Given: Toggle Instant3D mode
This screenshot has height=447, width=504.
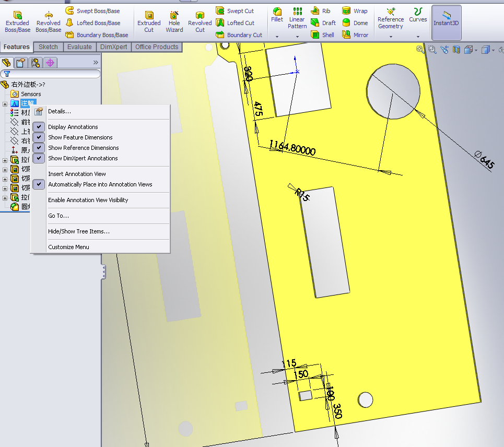Looking at the screenshot, I should pyautogui.click(x=446, y=22).
